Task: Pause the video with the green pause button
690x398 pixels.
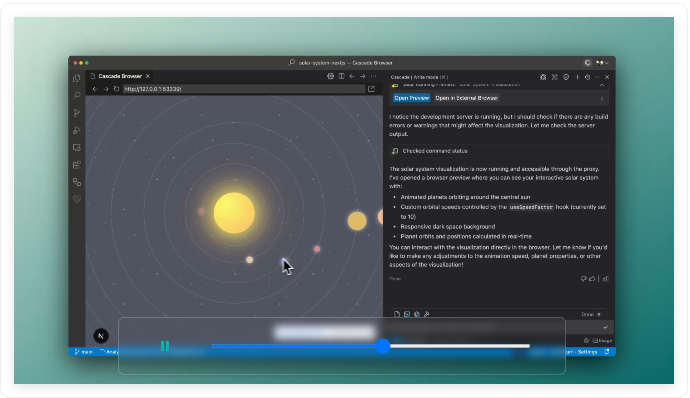Action: click(x=165, y=346)
